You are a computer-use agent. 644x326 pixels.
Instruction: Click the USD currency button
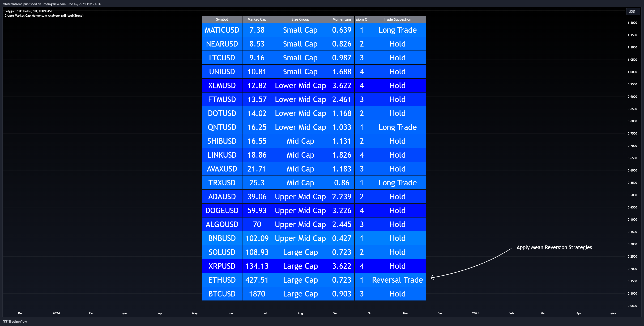[633, 11]
